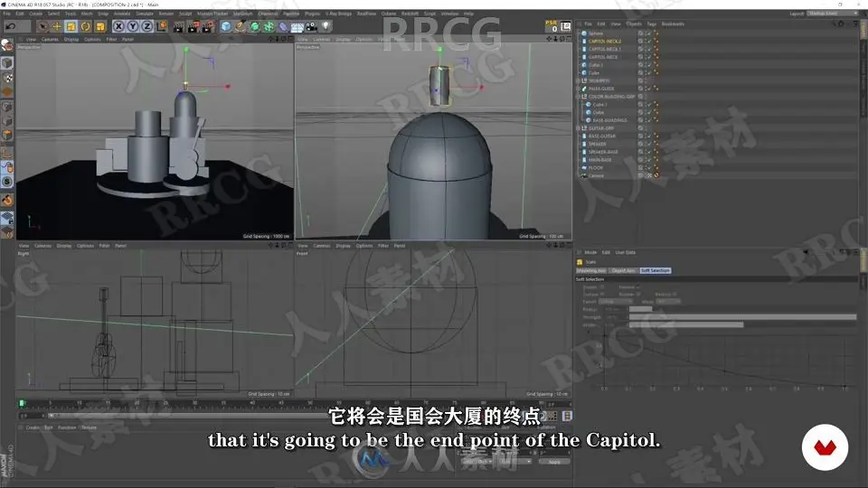Click the Texture mode checkerboard icon

coord(7,78)
